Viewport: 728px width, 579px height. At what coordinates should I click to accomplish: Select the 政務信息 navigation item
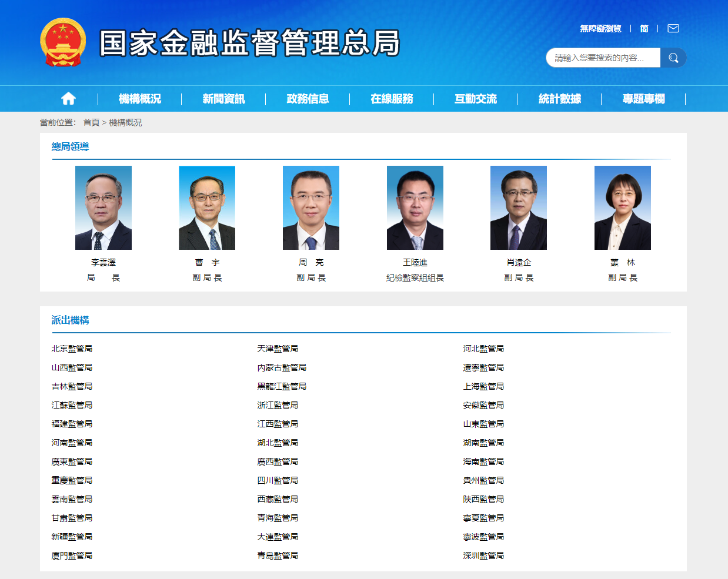click(308, 99)
